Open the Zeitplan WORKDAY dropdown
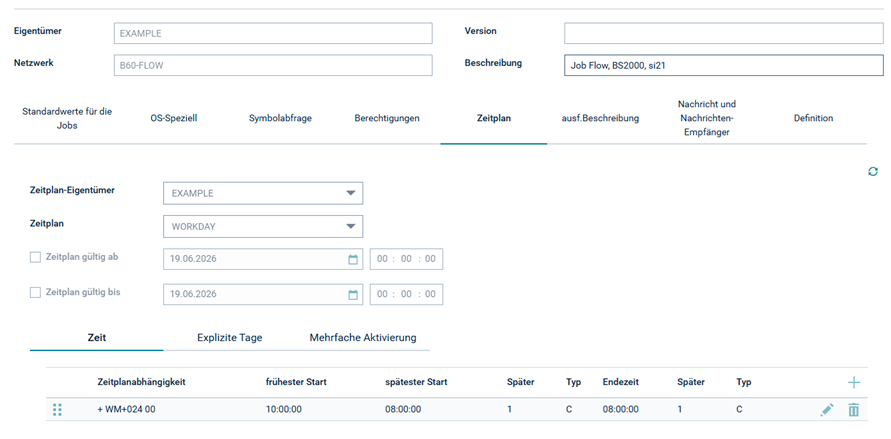Image resolution: width=891 pixels, height=439 pixels. click(263, 227)
